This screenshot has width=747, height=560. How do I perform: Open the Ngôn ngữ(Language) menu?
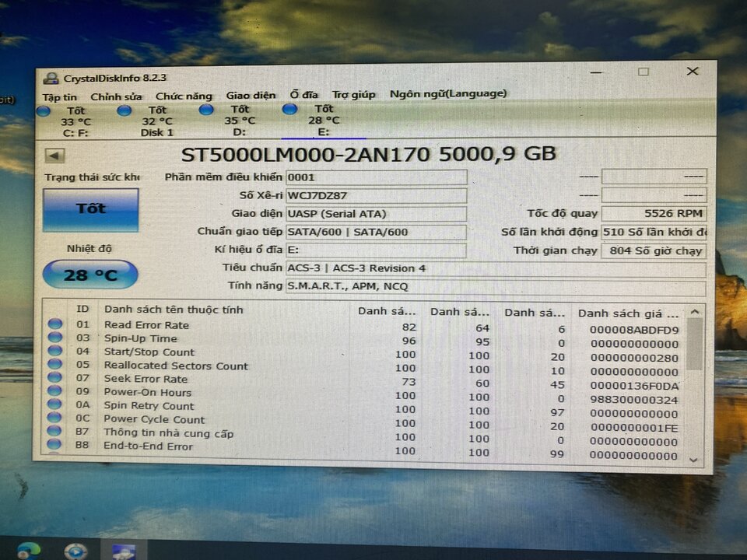pos(448,94)
